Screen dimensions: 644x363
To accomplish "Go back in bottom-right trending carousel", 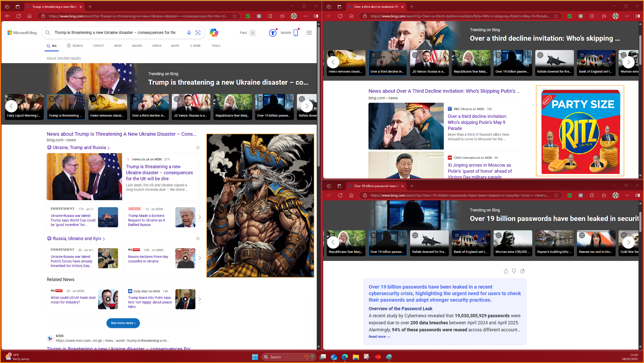I will (x=333, y=242).
